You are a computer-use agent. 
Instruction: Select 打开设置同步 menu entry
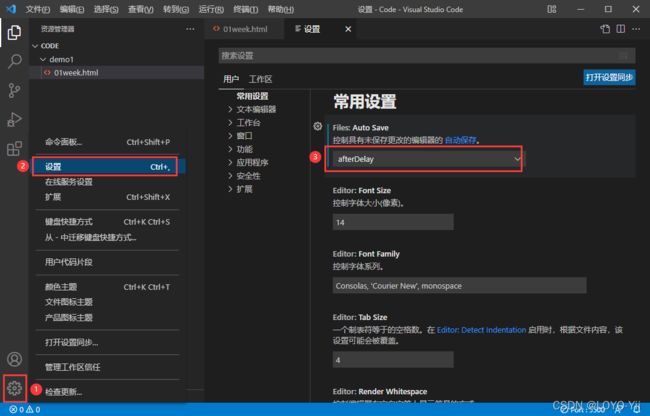(107, 342)
